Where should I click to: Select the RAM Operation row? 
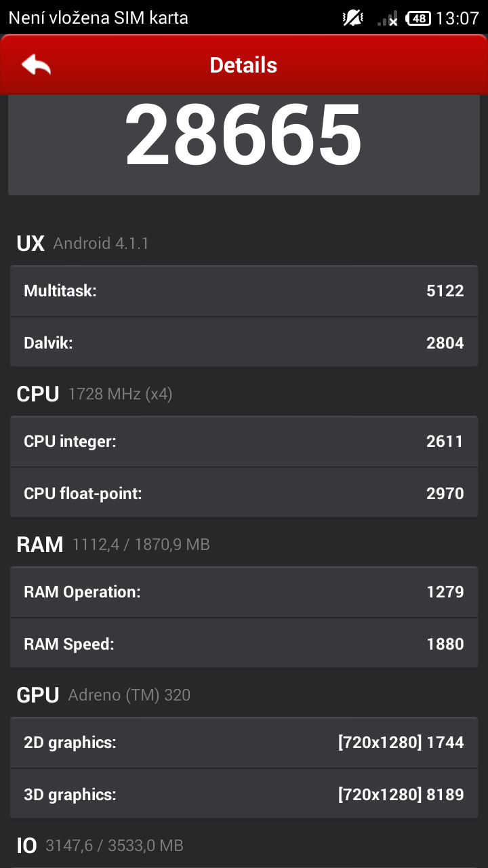click(x=244, y=592)
